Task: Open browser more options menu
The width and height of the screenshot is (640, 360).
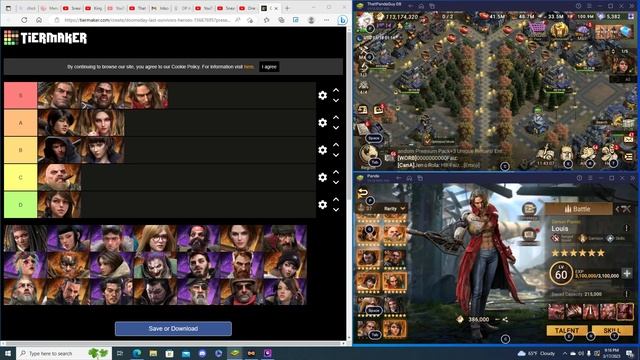Action: pos(327,20)
